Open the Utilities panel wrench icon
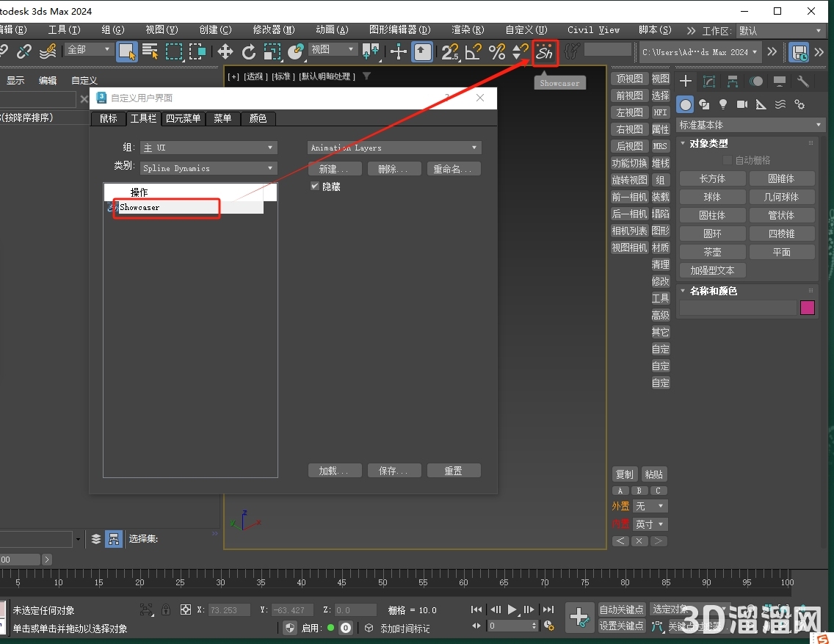Viewport: 834px width, 644px height. [803, 81]
